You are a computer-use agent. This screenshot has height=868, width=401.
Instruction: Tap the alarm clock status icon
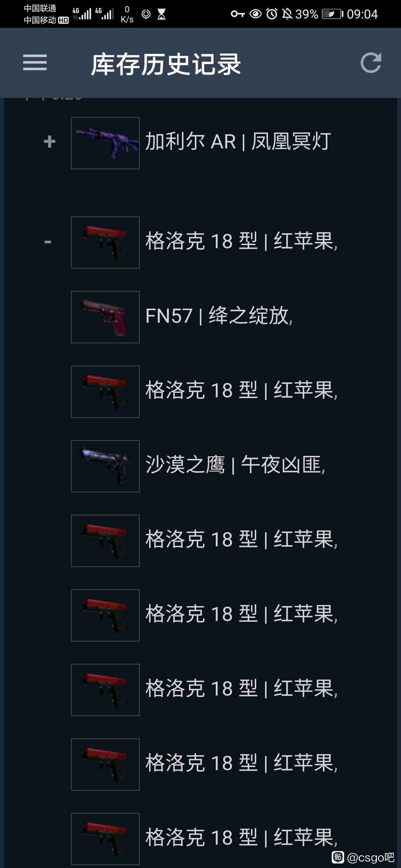coord(272,14)
